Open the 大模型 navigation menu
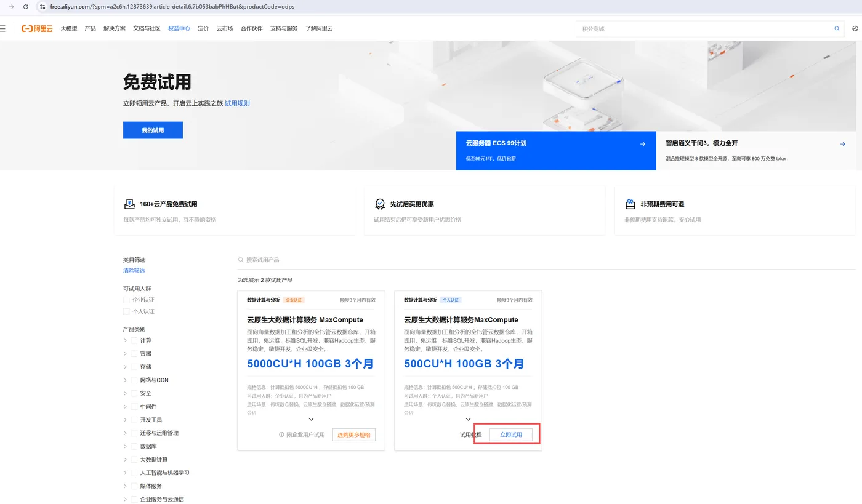The height and width of the screenshot is (504, 862). click(69, 28)
